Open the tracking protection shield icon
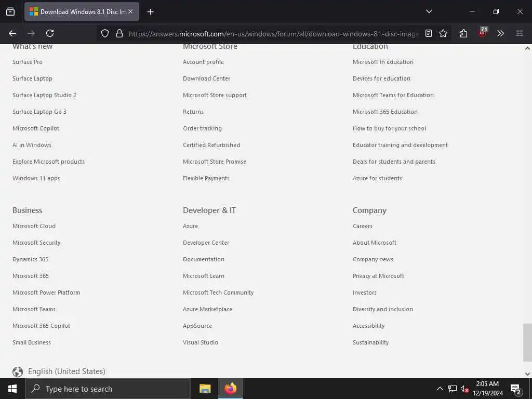Viewport: 532px width, 399px height. [x=105, y=33]
